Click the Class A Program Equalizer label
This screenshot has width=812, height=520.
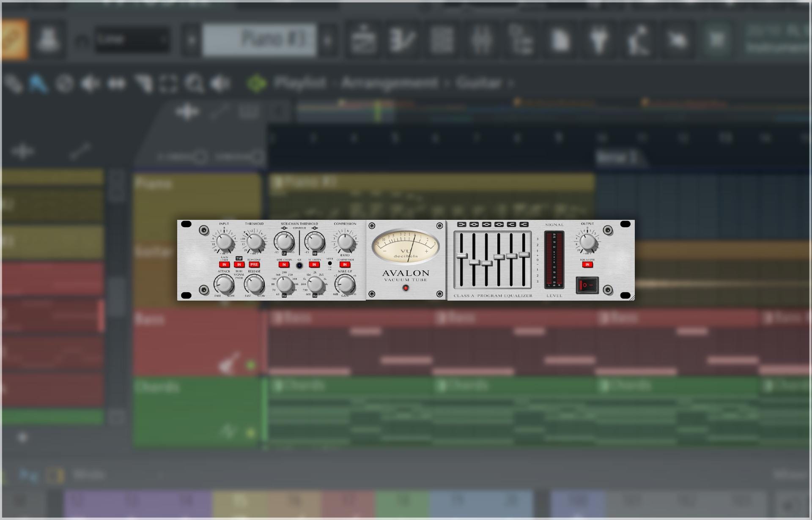pyautogui.click(x=493, y=296)
